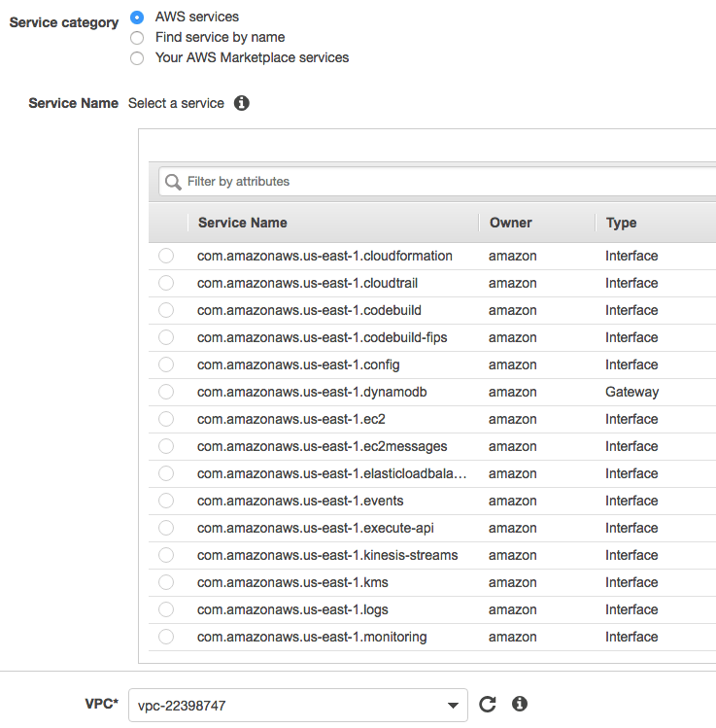Click the magnifier icon in filter box

coord(174,182)
